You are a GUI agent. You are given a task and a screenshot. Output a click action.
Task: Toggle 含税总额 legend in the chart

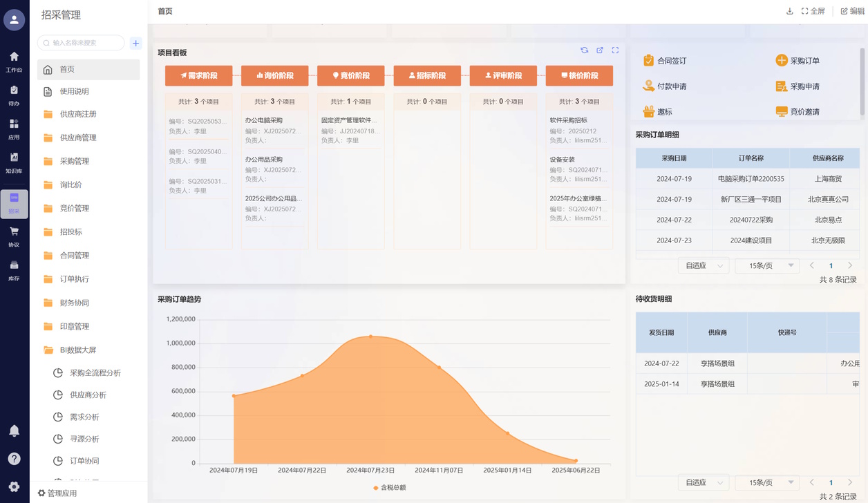(x=389, y=488)
